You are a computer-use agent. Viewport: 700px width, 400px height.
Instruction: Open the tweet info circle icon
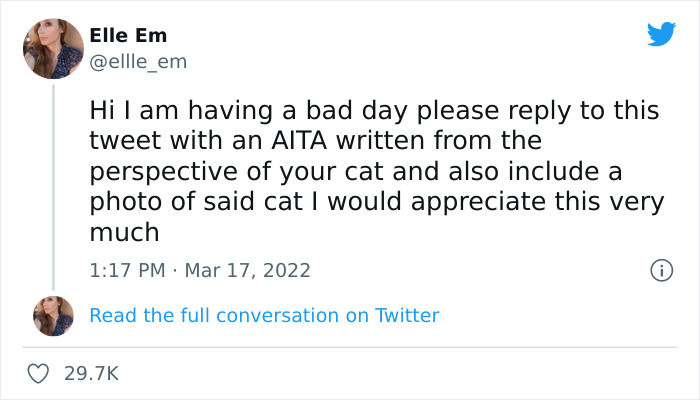[660, 270]
